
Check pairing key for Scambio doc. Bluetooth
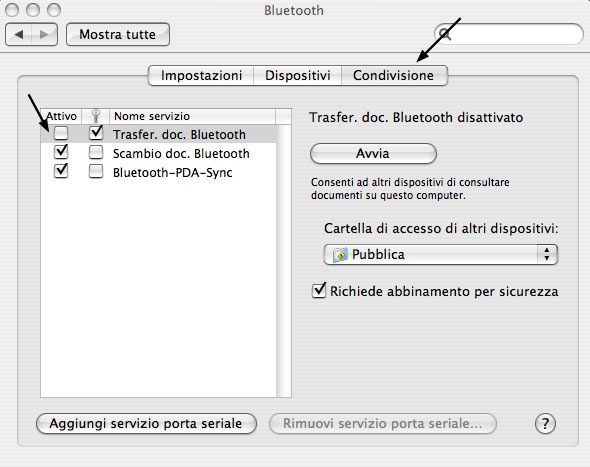coord(96,152)
